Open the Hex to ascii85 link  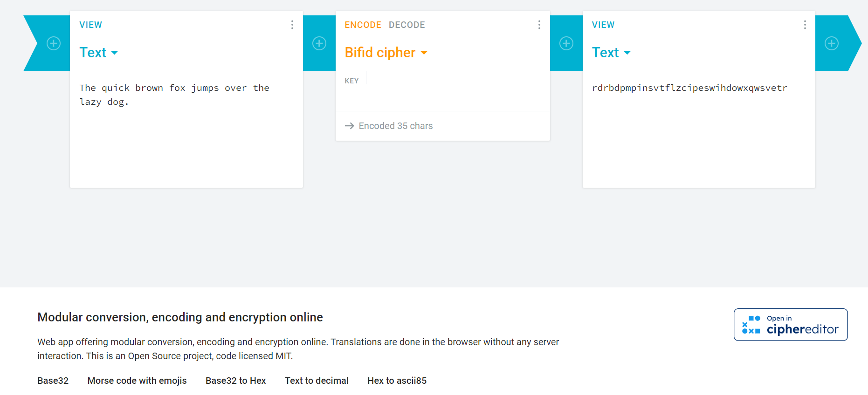coord(397,381)
